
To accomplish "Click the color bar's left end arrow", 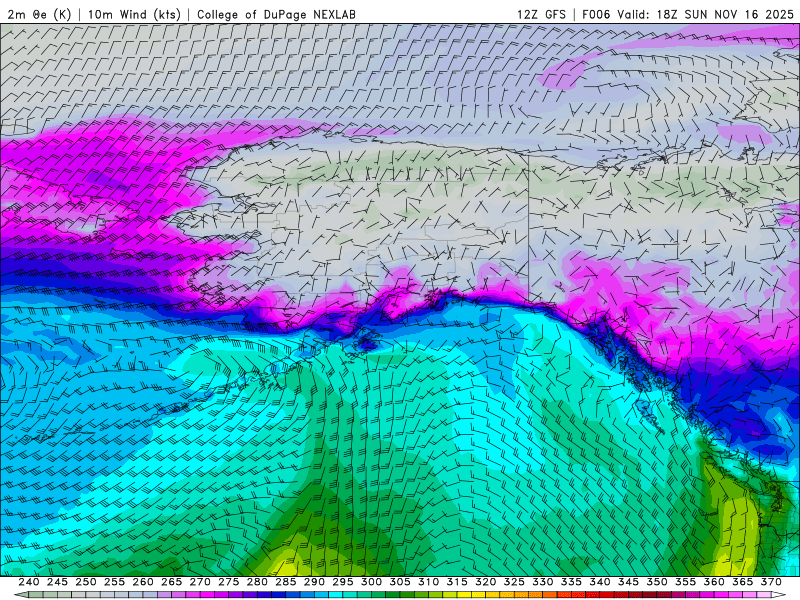I will click(21, 595).
